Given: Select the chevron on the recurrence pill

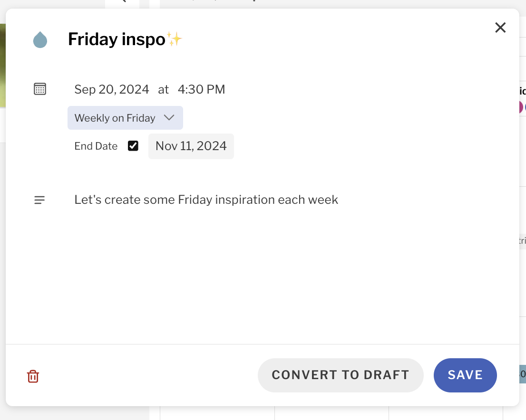Looking at the screenshot, I should pyautogui.click(x=169, y=118).
